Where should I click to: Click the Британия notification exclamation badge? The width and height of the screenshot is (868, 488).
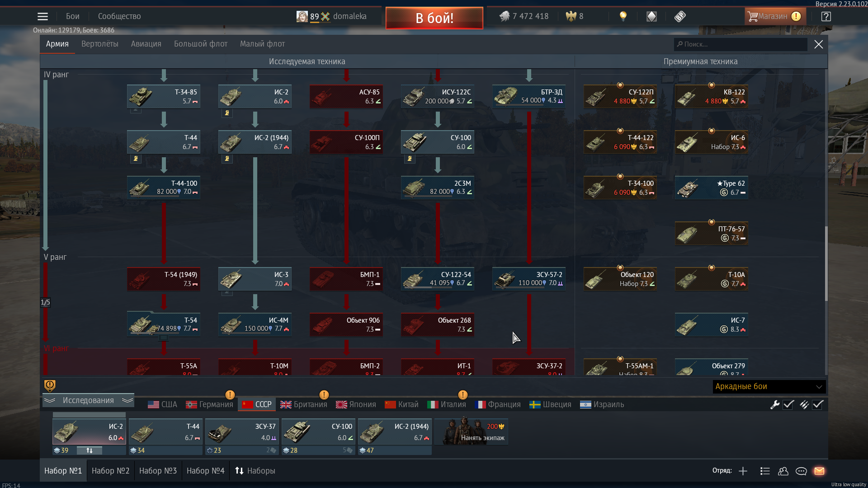[324, 394]
